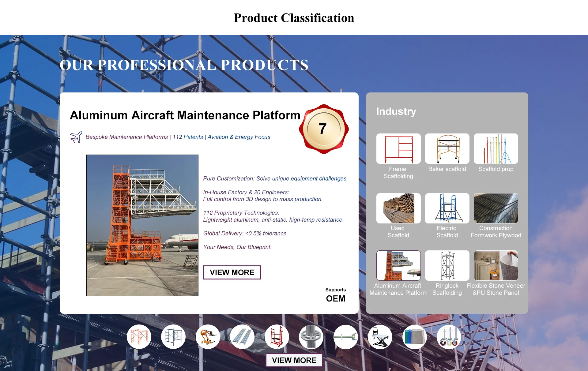Image resolution: width=588 pixels, height=371 pixels.
Task: Click Aluminum Aircraft Maintenance Platform label in Industry panel
Action: (398, 289)
